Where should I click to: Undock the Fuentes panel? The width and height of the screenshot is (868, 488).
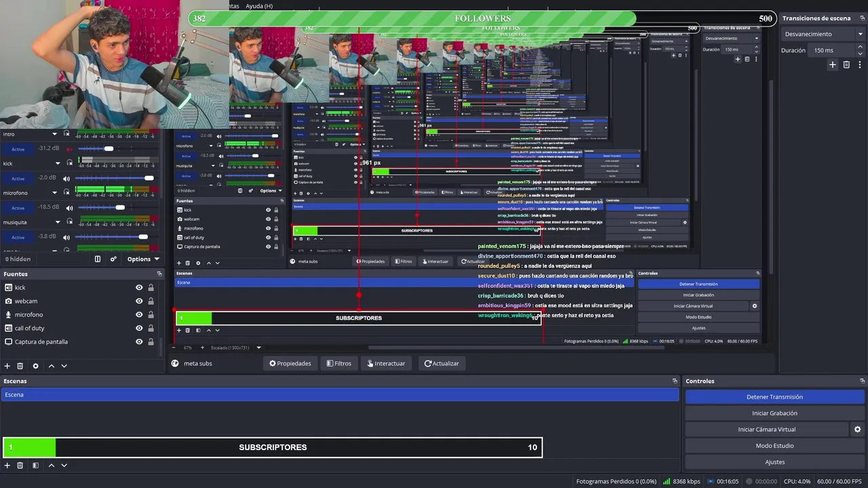tap(160, 274)
